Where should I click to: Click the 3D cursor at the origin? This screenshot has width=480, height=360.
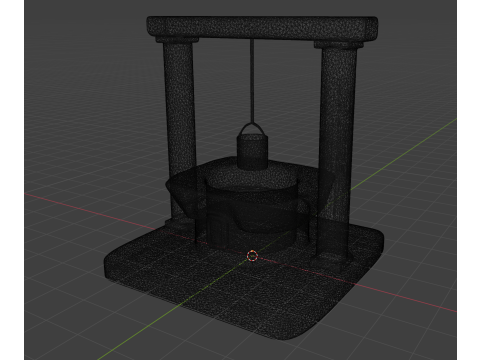pyautogui.click(x=252, y=256)
